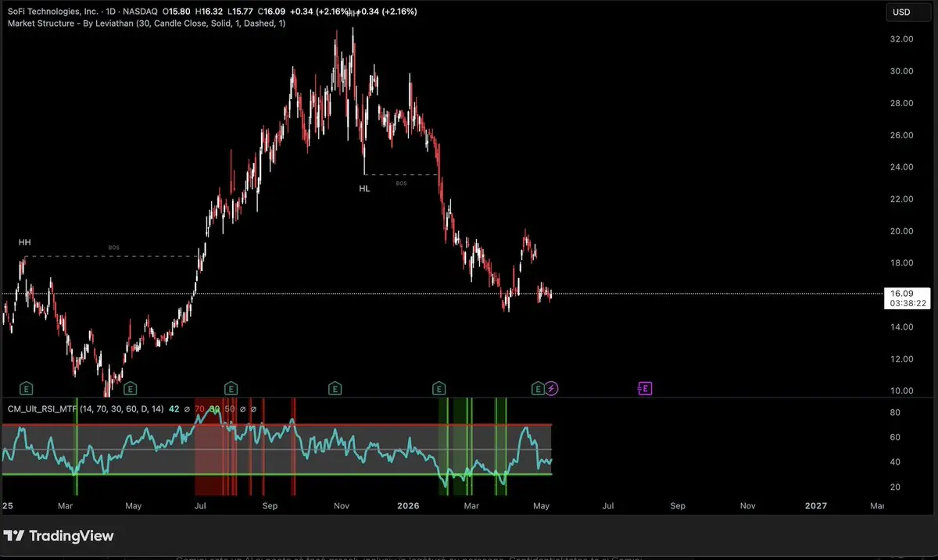Click the 28.00 price axis label
The height and width of the screenshot is (560, 938).
tap(903, 103)
